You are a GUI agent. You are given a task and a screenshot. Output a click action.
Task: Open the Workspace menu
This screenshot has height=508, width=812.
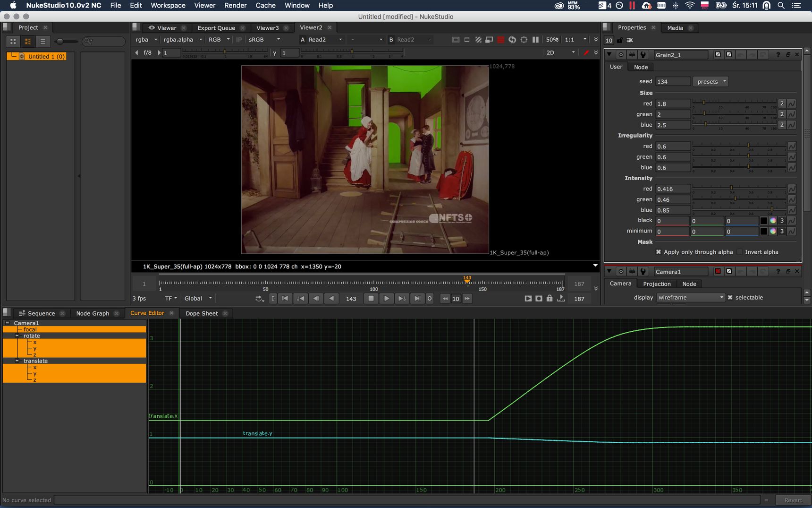pyautogui.click(x=168, y=6)
